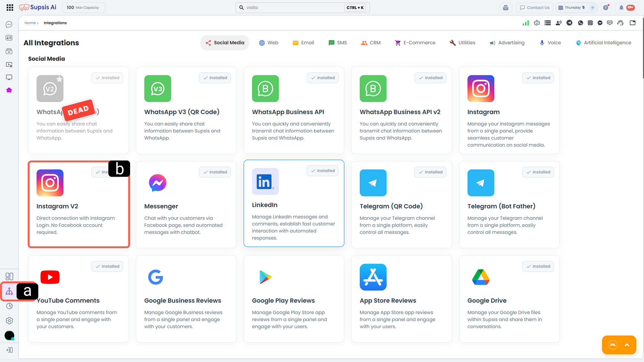Select the integrations tree icon in sidebar
Image resolution: width=644 pixels, height=362 pixels.
[9, 291]
